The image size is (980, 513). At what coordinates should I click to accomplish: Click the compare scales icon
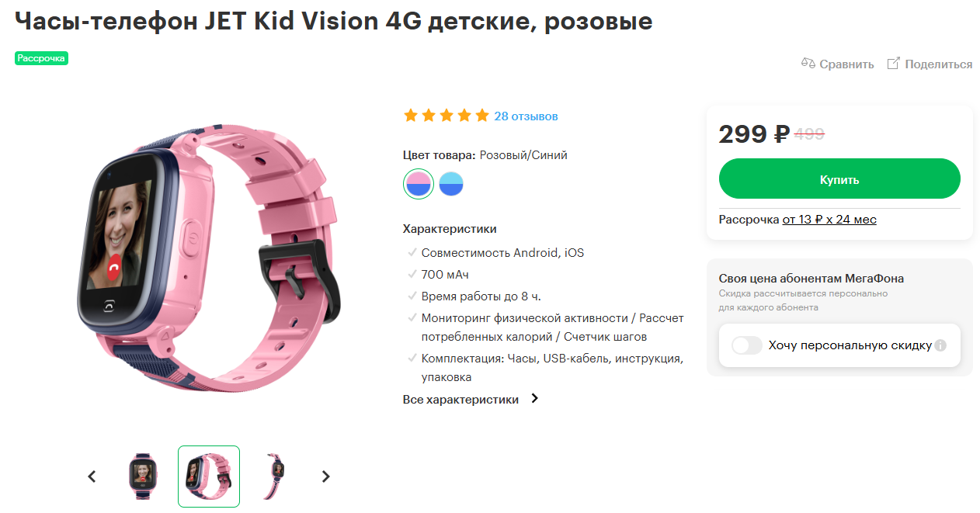808,64
